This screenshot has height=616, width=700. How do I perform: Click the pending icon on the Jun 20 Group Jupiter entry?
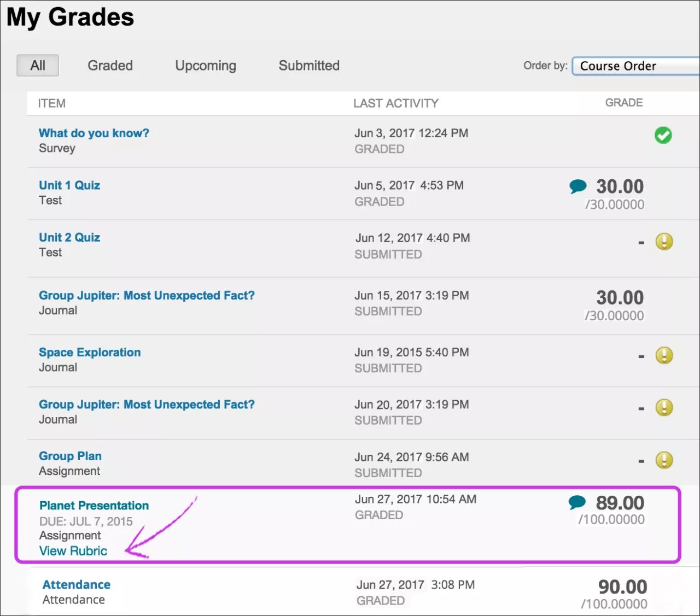664,408
